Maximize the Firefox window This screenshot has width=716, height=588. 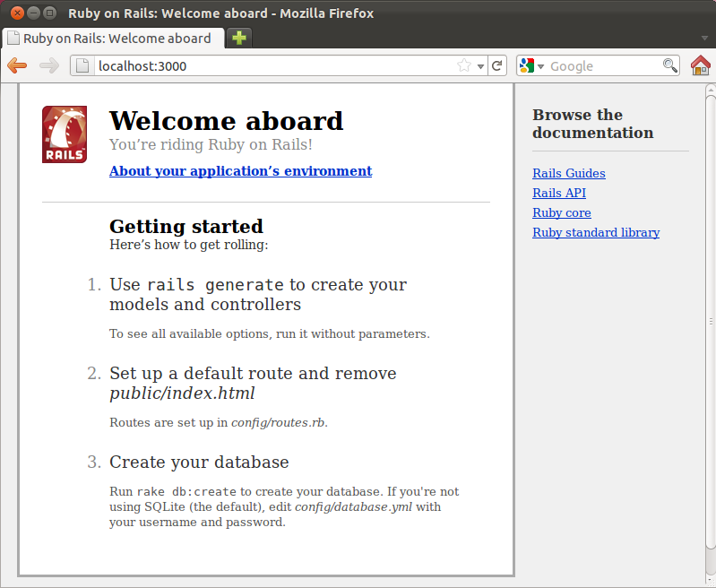50,13
